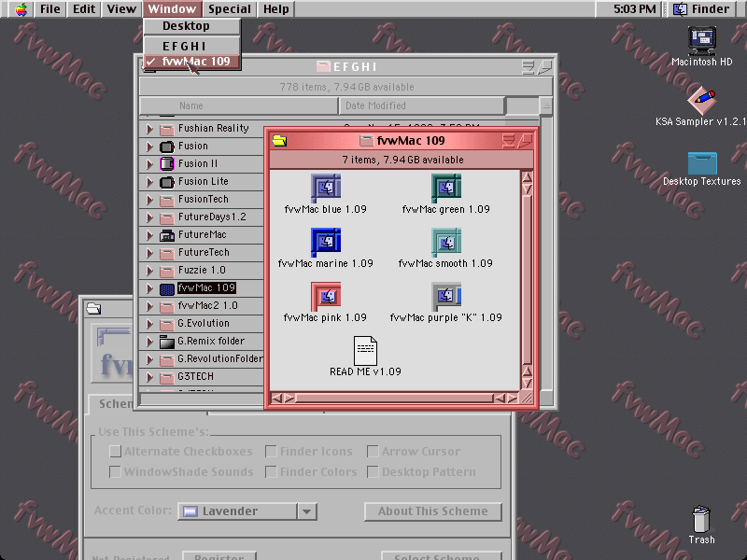The height and width of the screenshot is (560, 747).
Task: Click the Fuzzie 1.0 folder icon
Action: point(167,271)
